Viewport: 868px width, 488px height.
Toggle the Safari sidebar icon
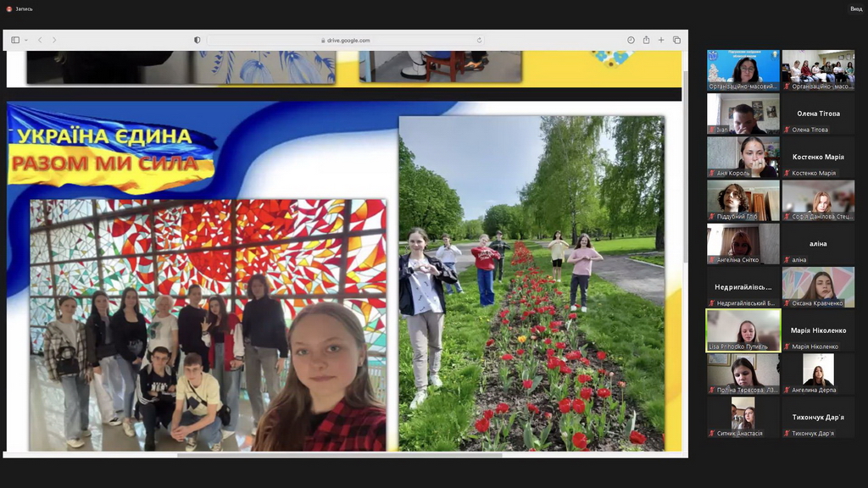tap(15, 40)
